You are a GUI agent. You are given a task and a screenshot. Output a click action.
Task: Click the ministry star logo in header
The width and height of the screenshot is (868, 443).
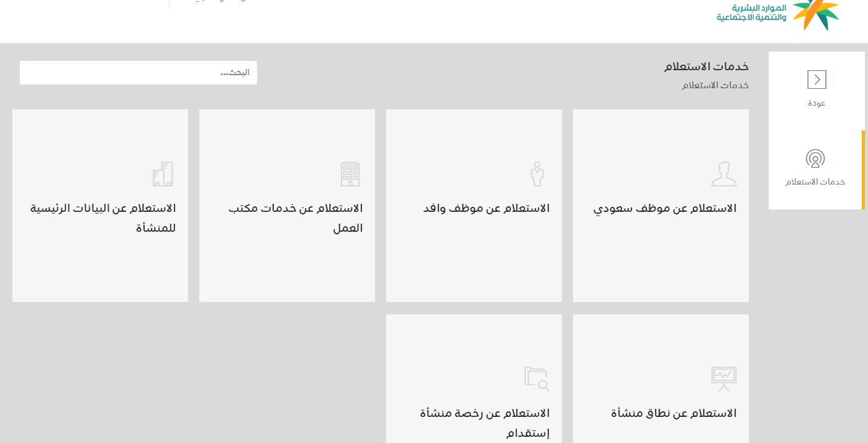(x=815, y=14)
